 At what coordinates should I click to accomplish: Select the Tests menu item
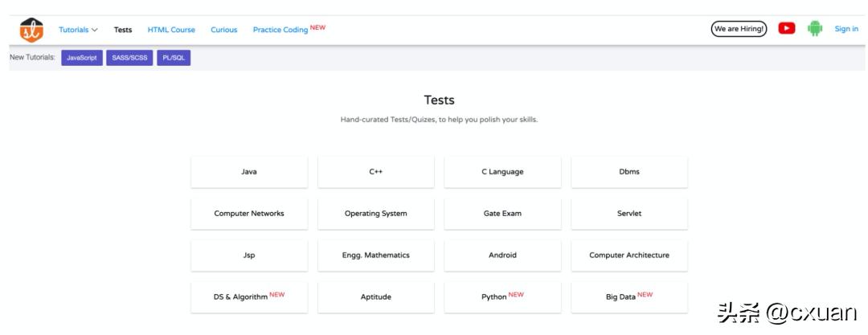click(x=123, y=30)
